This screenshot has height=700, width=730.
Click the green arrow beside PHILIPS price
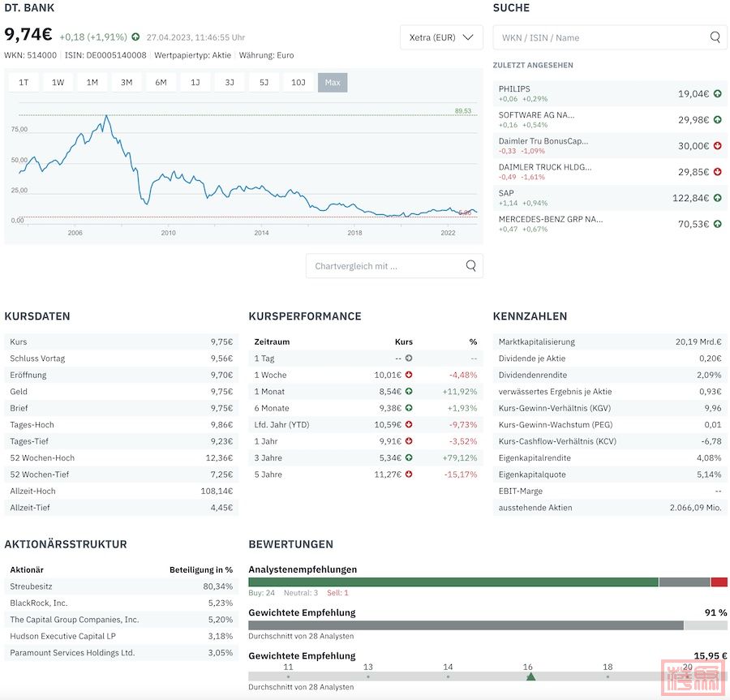(718, 93)
